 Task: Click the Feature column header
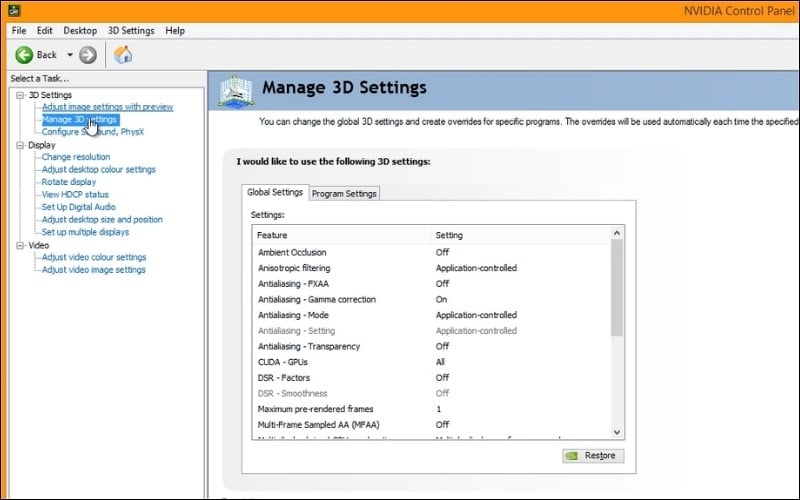click(x=342, y=235)
